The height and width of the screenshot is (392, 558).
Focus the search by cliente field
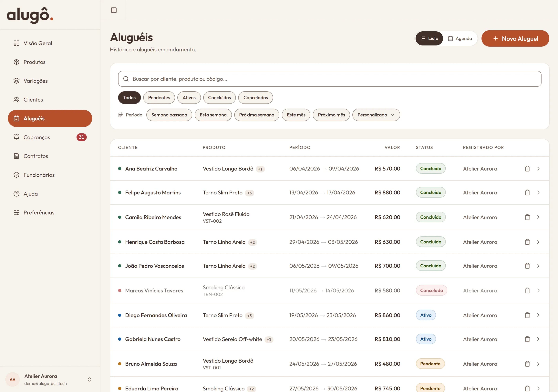point(330,79)
